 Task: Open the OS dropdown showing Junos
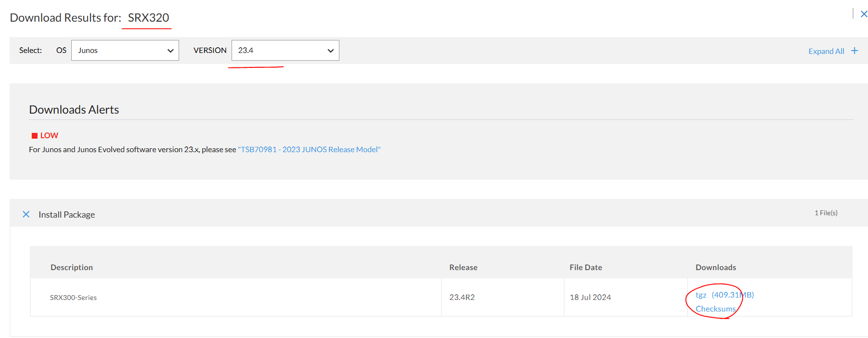pyautogui.click(x=125, y=50)
